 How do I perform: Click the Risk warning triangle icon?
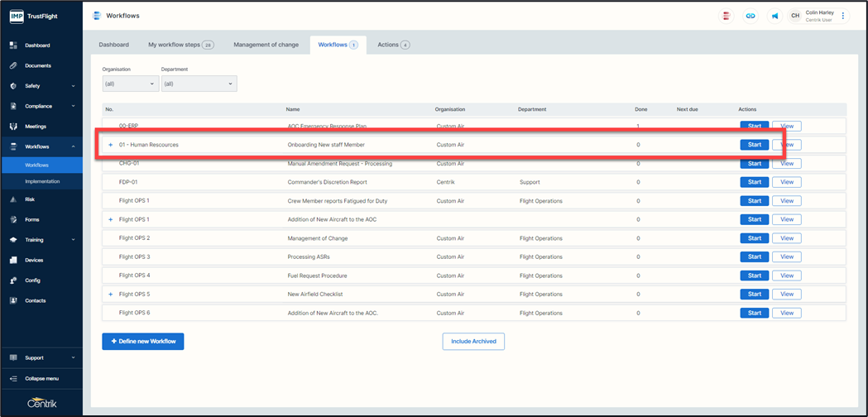[x=13, y=199]
